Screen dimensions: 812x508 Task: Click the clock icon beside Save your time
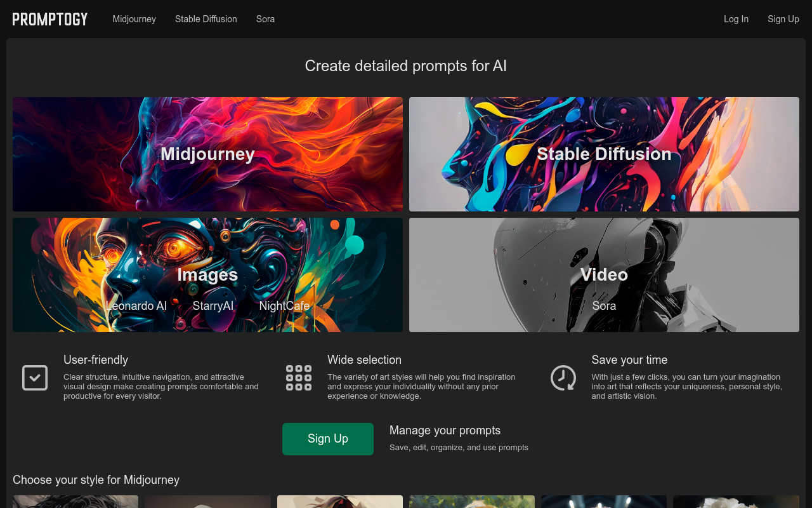point(563,378)
